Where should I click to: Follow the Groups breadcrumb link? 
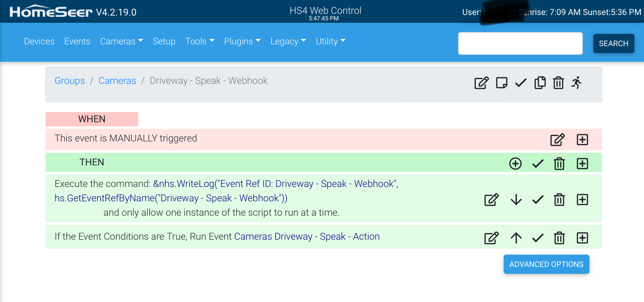coord(70,81)
